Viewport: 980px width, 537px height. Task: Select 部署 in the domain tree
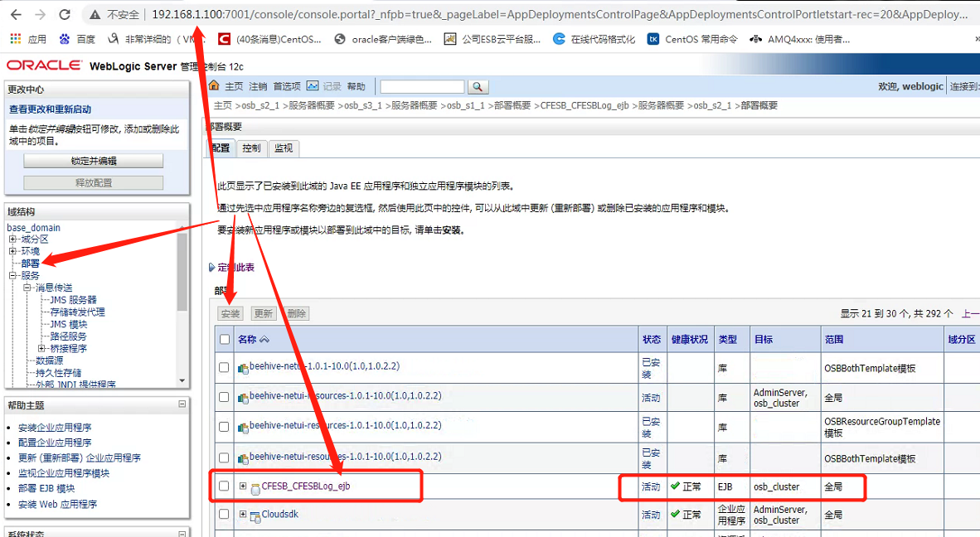(30, 263)
